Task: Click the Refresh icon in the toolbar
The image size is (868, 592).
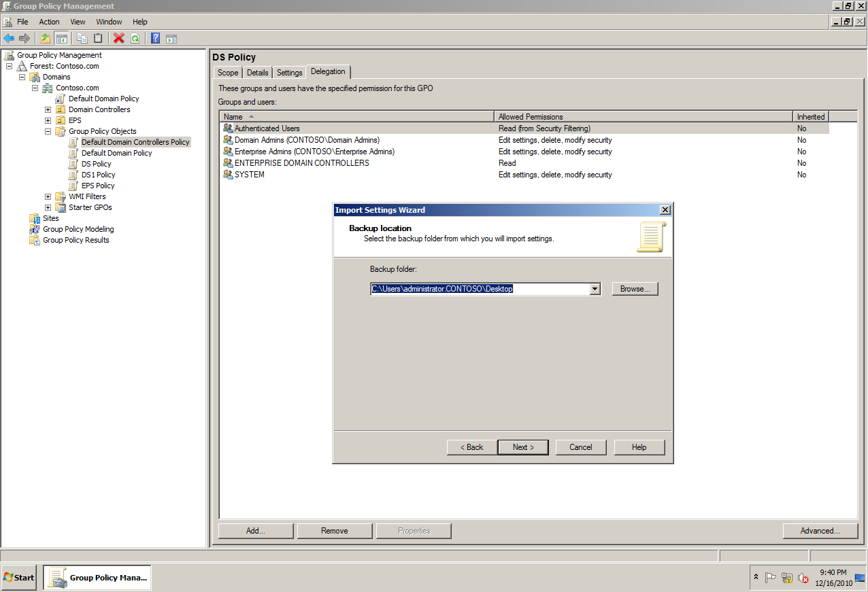Action: click(x=135, y=38)
